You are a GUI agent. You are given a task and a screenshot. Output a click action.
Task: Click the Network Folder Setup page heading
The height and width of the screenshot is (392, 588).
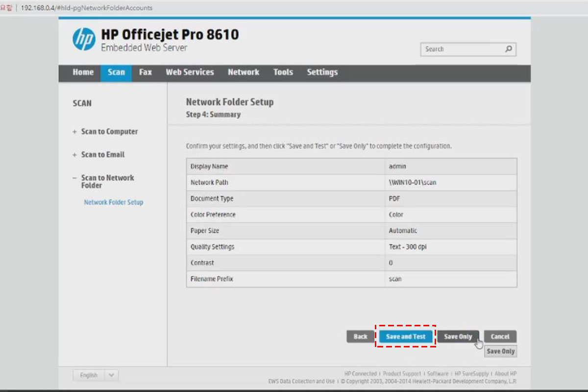[x=230, y=102]
